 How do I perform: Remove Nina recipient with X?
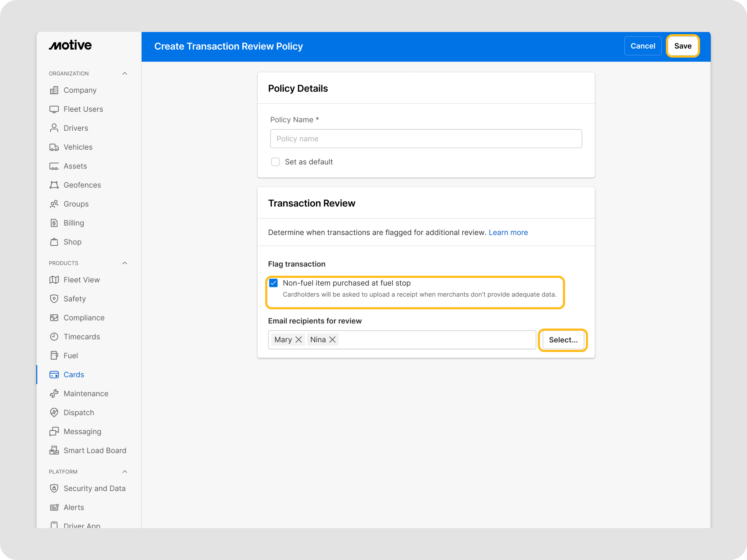(x=332, y=339)
